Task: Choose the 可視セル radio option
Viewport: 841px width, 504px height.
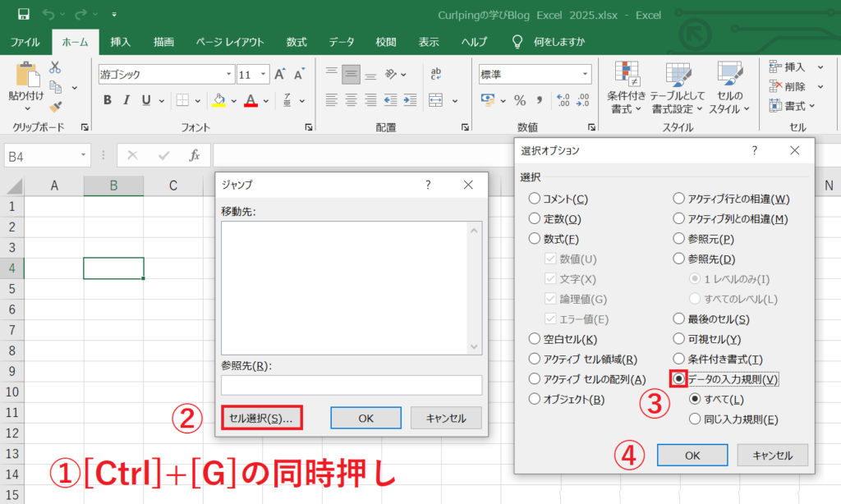Action: 678,339
